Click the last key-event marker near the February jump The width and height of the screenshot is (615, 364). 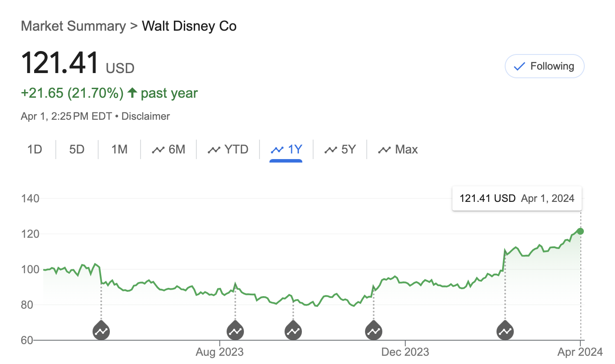click(505, 331)
